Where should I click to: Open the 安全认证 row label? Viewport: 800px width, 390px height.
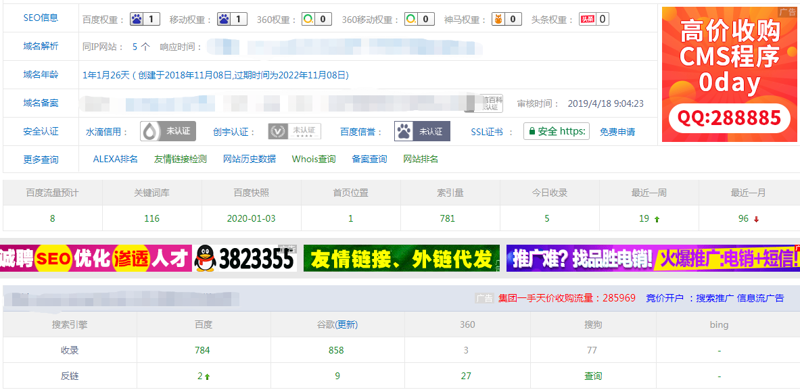point(41,131)
